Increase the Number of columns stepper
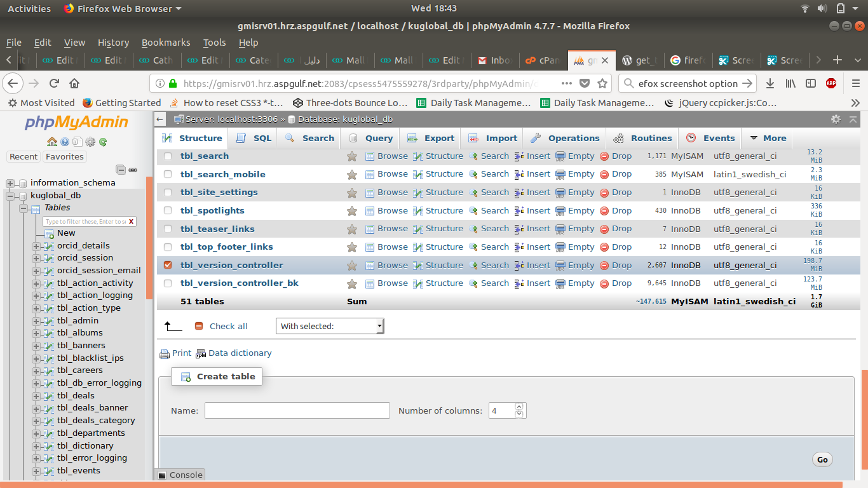Screen dimensions: 868x488 point(519,407)
